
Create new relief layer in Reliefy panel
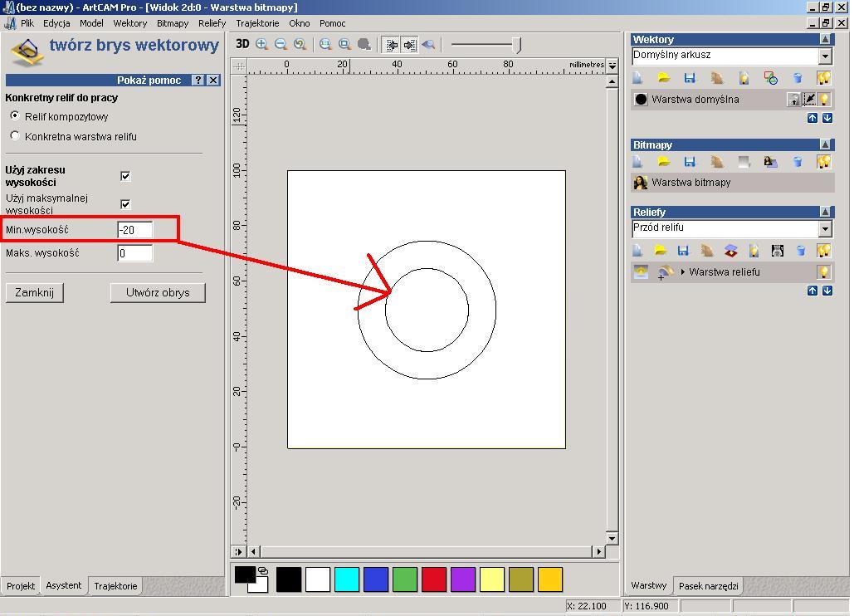click(637, 251)
